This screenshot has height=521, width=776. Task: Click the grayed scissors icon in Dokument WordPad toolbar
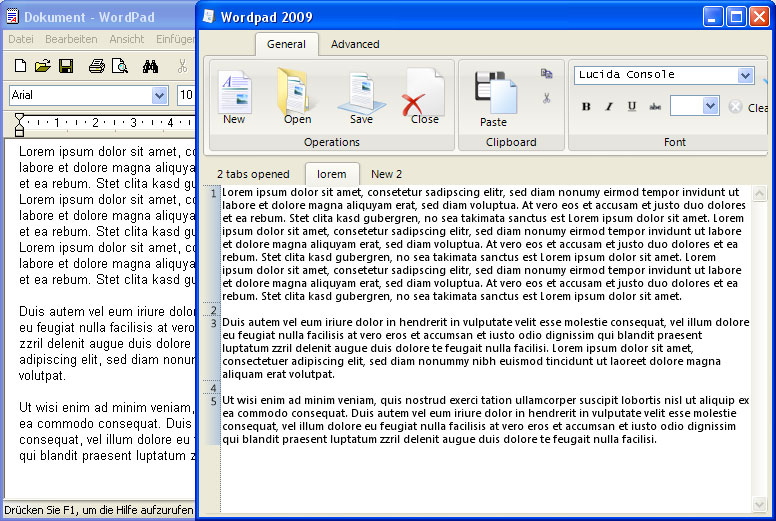pos(183,66)
